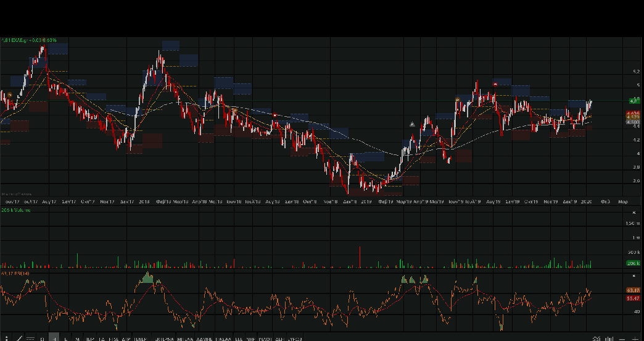
Task: Select the trend line drawing tool
Action: point(19,338)
